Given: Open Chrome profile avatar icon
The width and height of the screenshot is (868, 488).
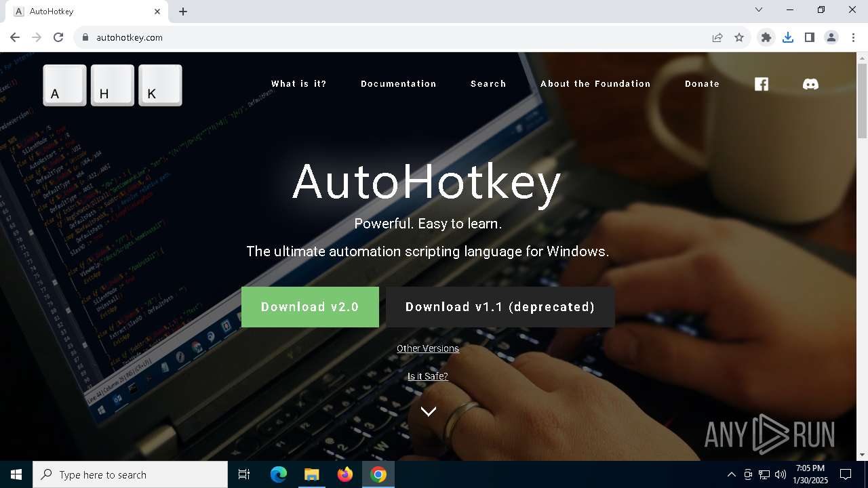Looking at the screenshot, I should pos(831,37).
